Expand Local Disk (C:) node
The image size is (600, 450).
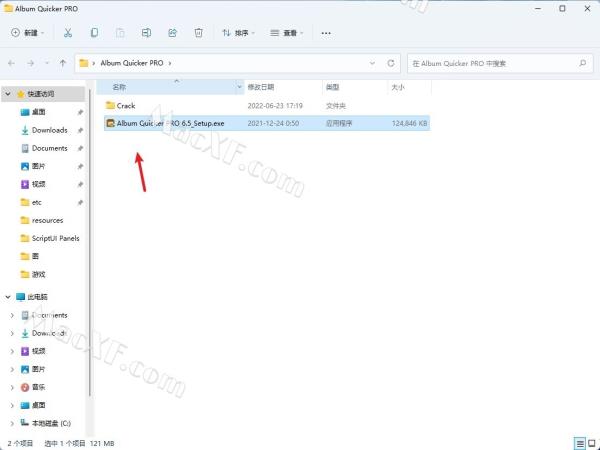click(x=12, y=423)
